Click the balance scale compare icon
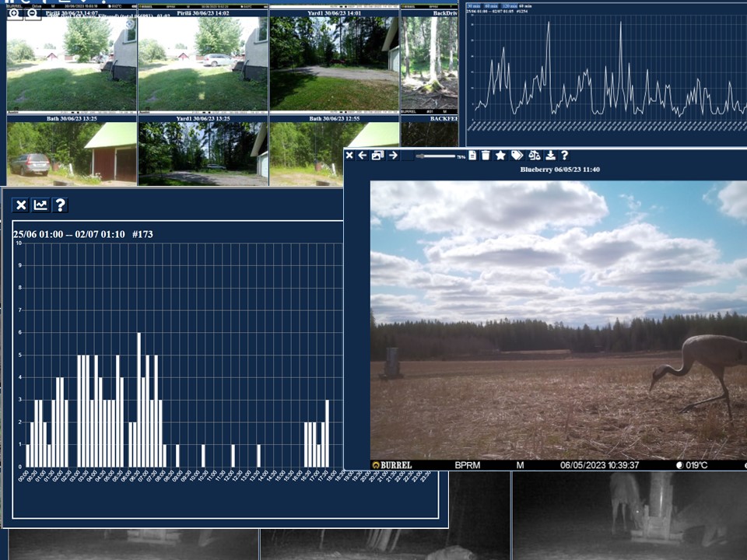Viewport: 747px width, 560px height. click(535, 156)
